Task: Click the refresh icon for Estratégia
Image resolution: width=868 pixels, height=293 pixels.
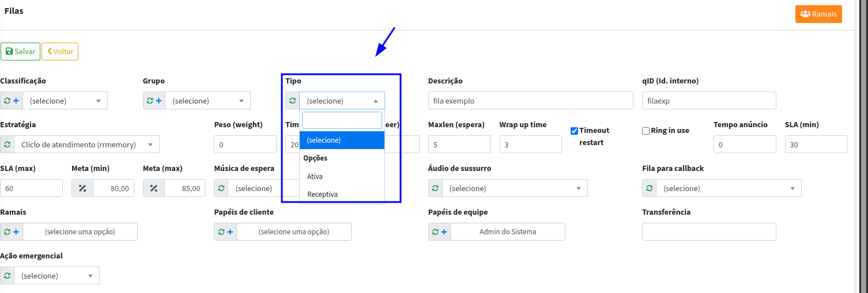Action: click(7, 144)
